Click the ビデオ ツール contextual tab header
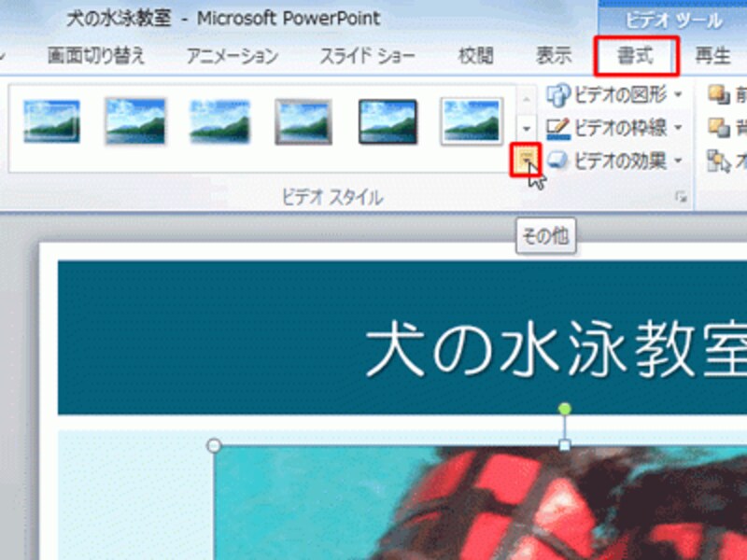This screenshot has width=747, height=560. [x=672, y=19]
